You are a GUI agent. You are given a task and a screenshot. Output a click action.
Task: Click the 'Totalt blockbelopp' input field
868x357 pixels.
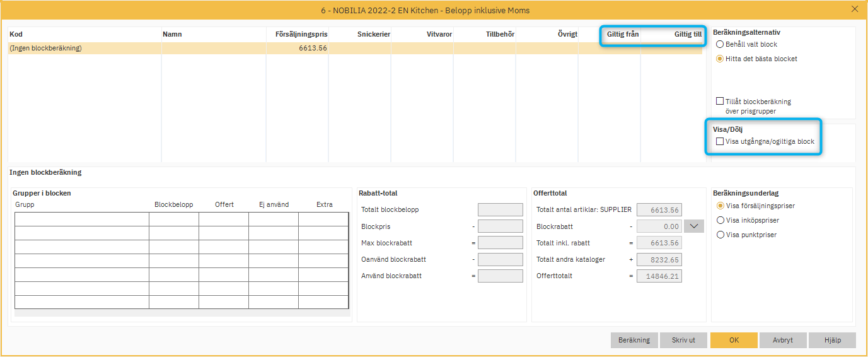[500, 210]
